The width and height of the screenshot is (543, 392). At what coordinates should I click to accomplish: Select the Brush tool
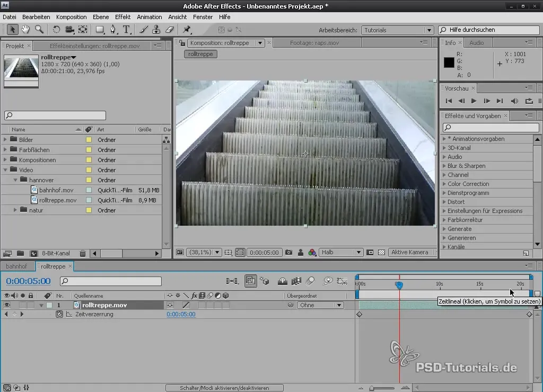click(x=143, y=30)
